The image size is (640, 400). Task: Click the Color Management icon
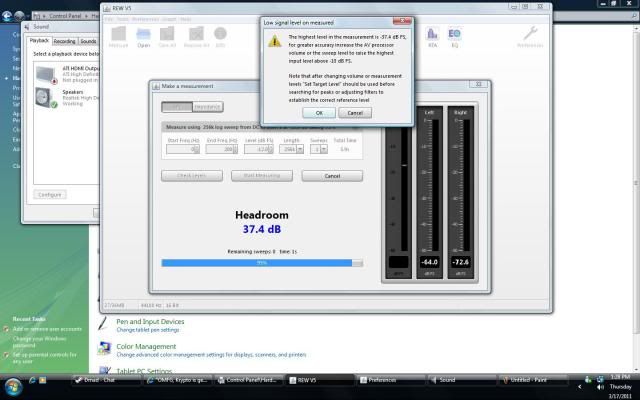tap(104, 349)
